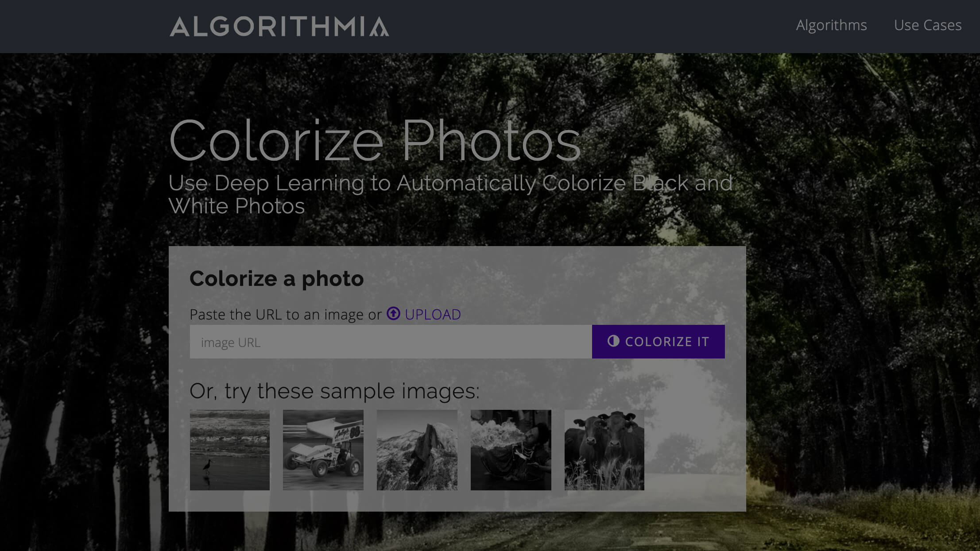Click the UPLOAD link text
Screen dimensions: 980x551
[433, 314]
